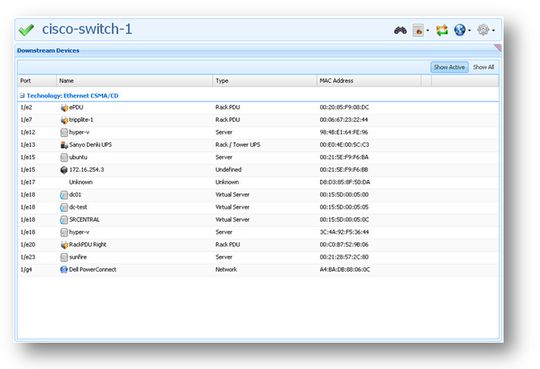Click the ePDU rack PDU icon
540x369 pixels.
click(x=64, y=107)
